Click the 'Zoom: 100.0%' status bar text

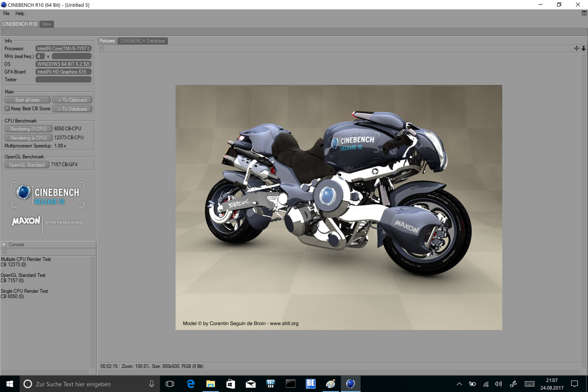coord(136,366)
